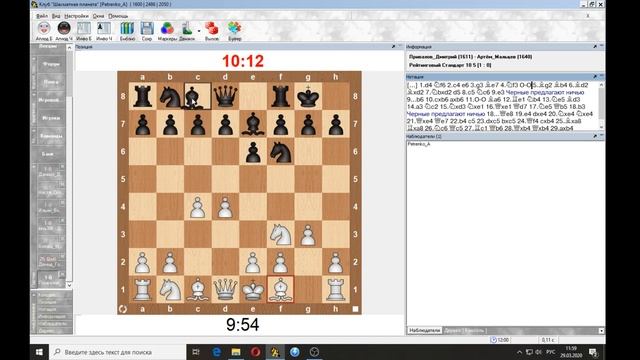Open the 'Инфо Б' white player info icon

[x=84, y=29]
